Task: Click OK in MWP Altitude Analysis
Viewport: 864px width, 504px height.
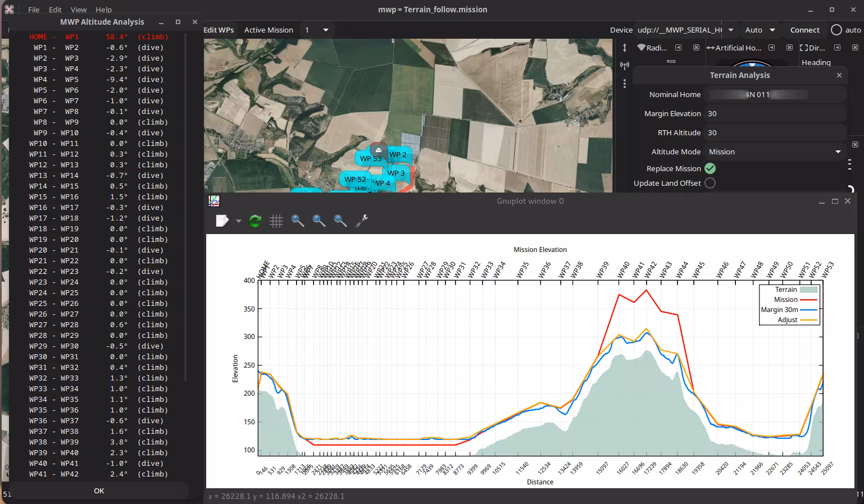Action: (x=99, y=491)
